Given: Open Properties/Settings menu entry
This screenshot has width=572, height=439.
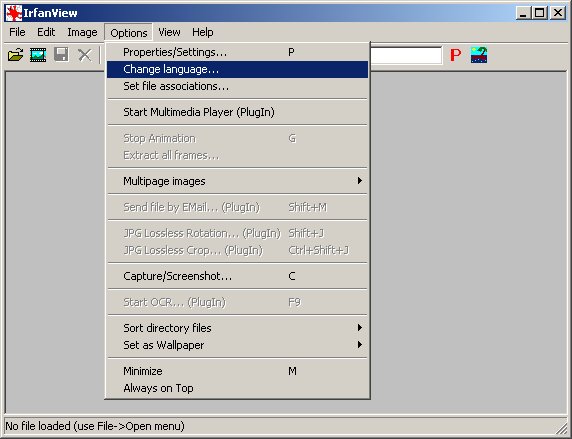Looking at the screenshot, I should coord(237,52).
